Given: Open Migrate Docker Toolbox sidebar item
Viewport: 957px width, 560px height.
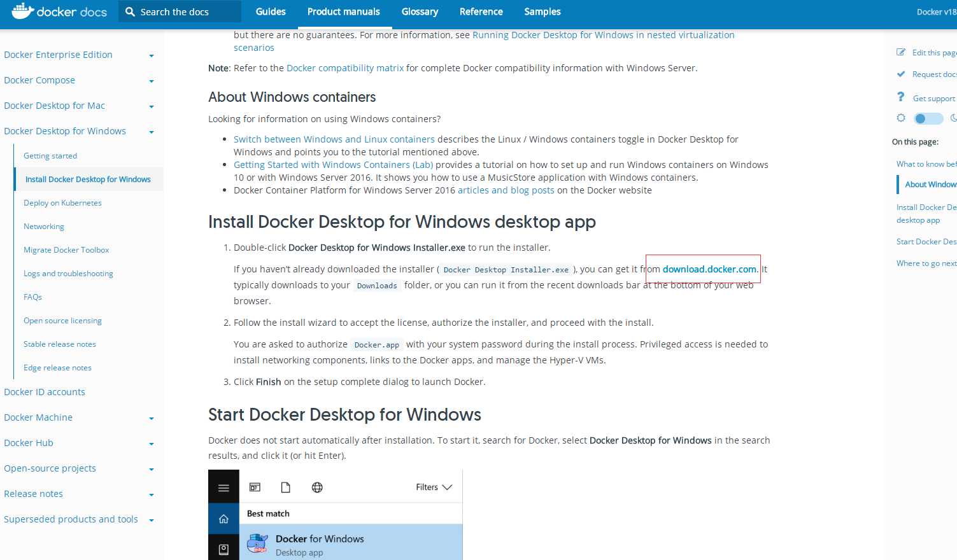Looking at the screenshot, I should [x=66, y=250].
